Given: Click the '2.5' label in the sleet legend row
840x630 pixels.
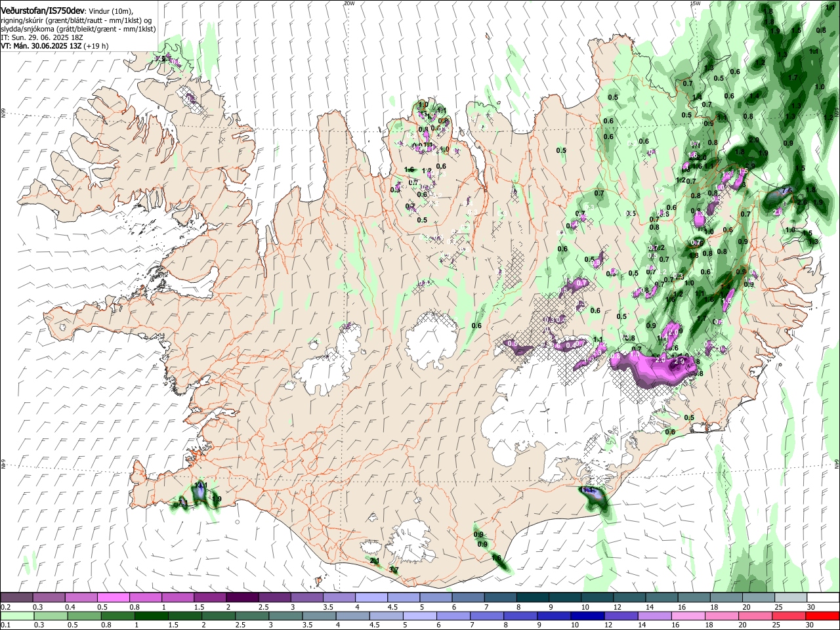Looking at the screenshot, I should pyautogui.click(x=263, y=607).
